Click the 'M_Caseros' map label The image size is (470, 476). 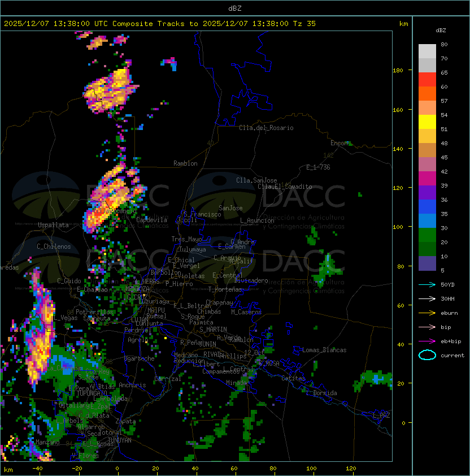pyautogui.click(x=246, y=312)
